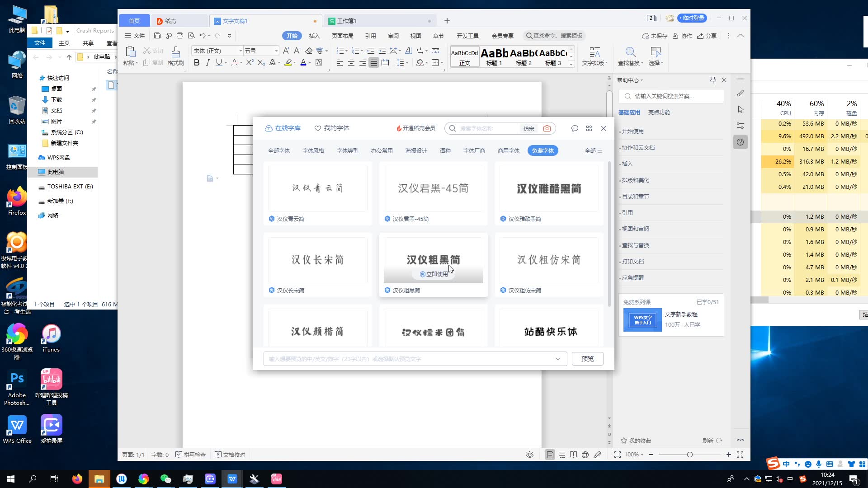Open WeChat from the taskbar

(x=165, y=479)
